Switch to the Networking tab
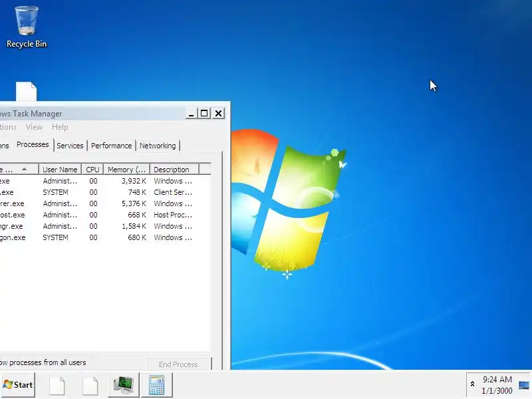The image size is (532, 399). click(x=158, y=146)
